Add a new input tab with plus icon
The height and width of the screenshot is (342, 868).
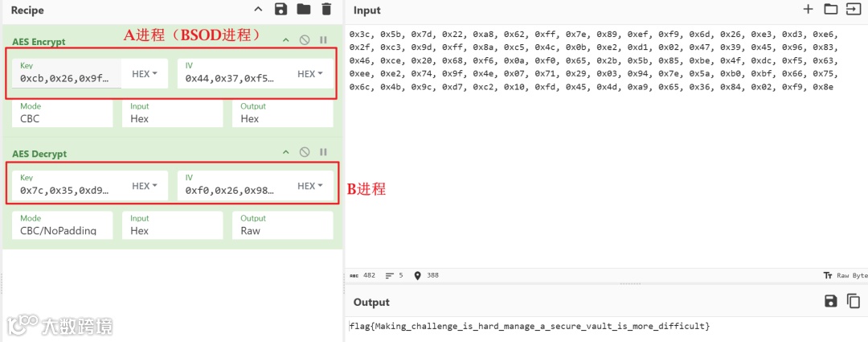coord(809,9)
